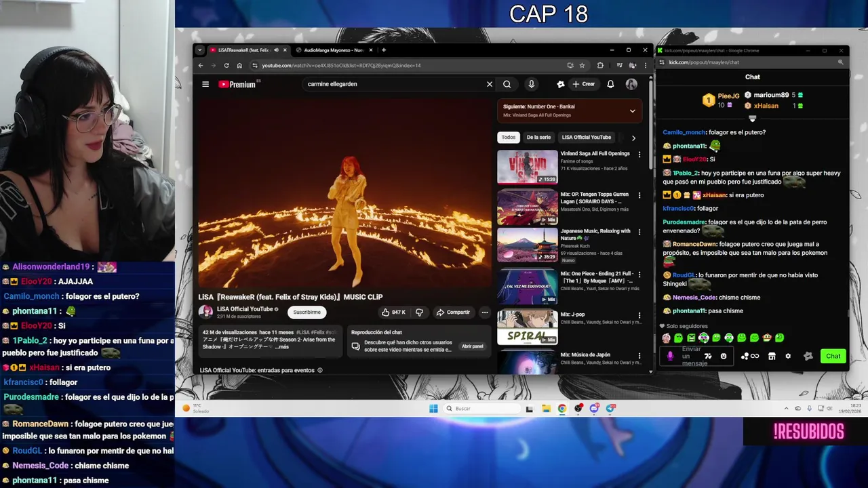Screen dimensions: 868x488
Task: Send message with green Chat button
Action: [833, 356]
